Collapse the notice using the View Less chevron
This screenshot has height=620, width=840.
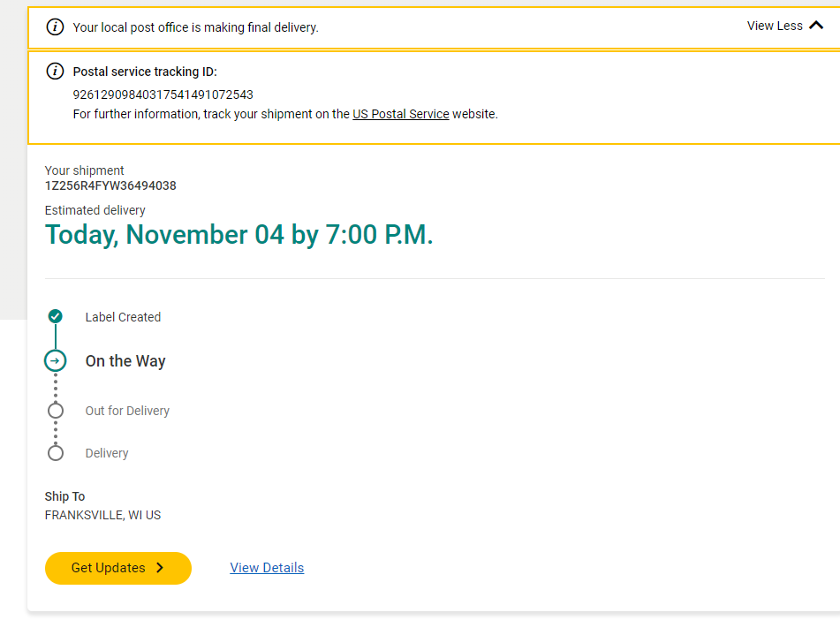[x=816, y=26]
